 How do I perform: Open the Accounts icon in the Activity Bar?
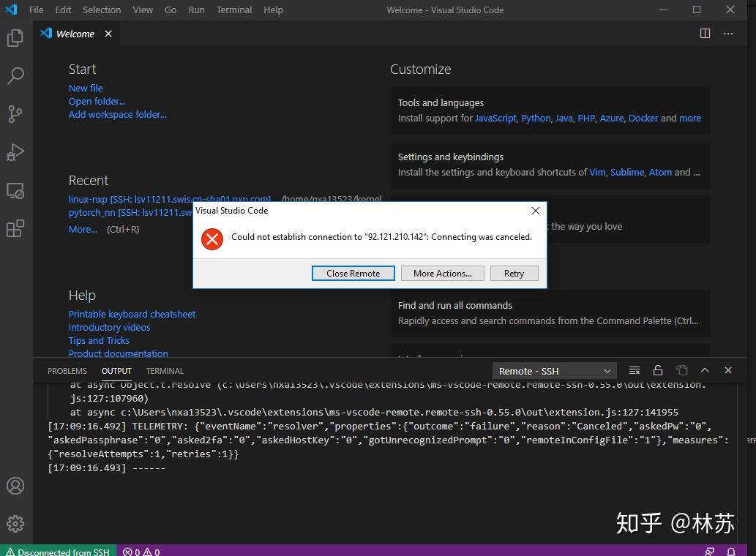pyautogui.click(x=16, y=486)
